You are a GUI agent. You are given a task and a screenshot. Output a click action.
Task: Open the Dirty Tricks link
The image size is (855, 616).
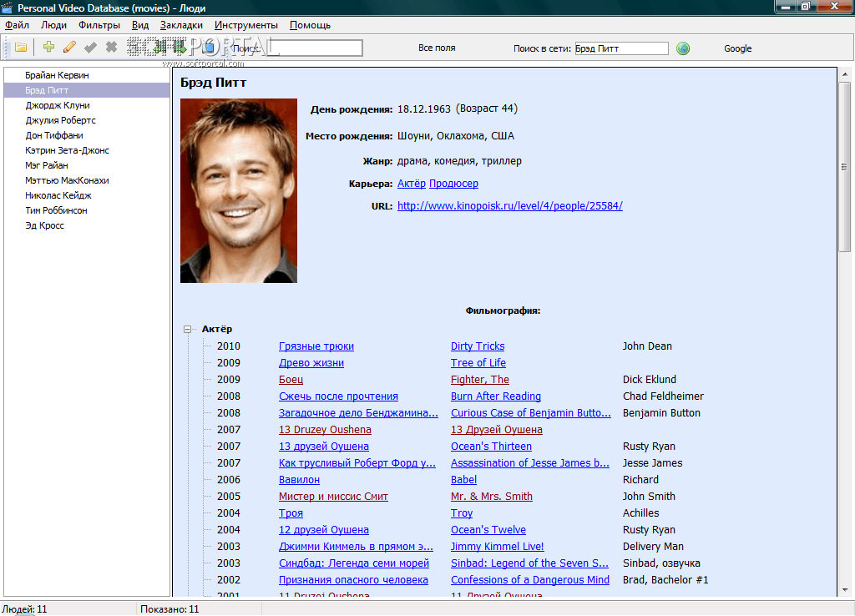click(478, 346)
